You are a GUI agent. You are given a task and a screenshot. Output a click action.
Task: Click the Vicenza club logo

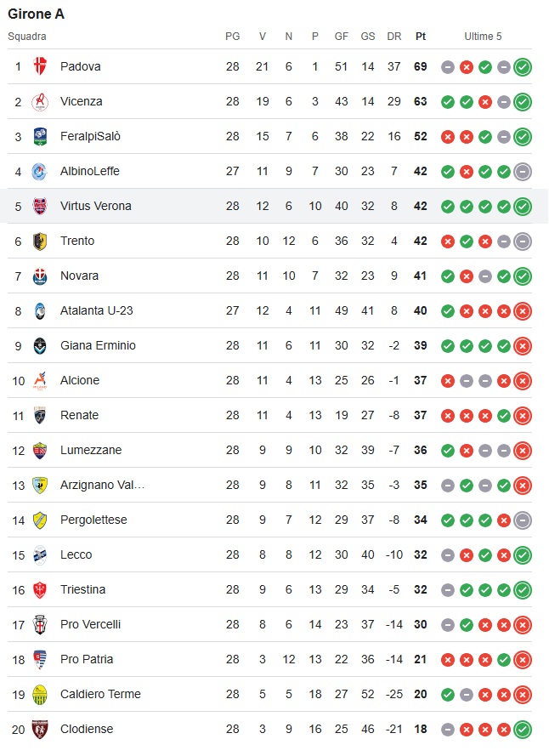[x=40, y=102]
